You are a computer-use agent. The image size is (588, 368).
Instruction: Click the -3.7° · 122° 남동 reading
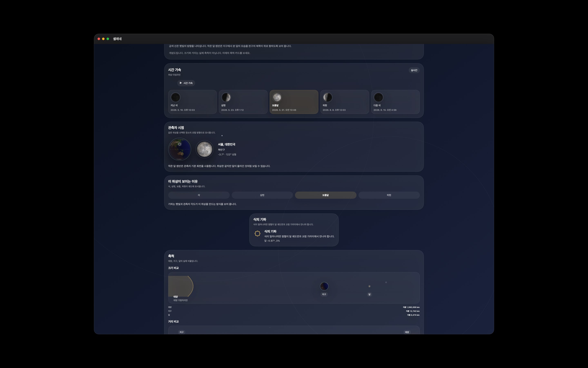point(227,155)
